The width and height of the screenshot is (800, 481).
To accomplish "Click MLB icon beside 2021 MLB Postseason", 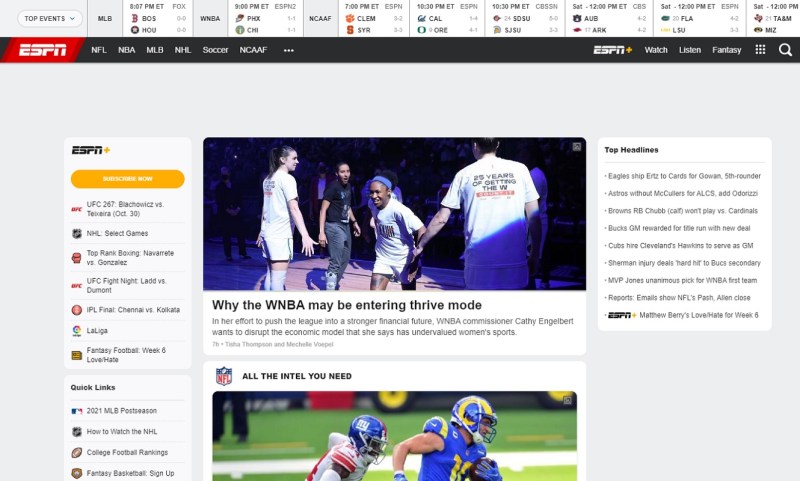I will point(77,411).
